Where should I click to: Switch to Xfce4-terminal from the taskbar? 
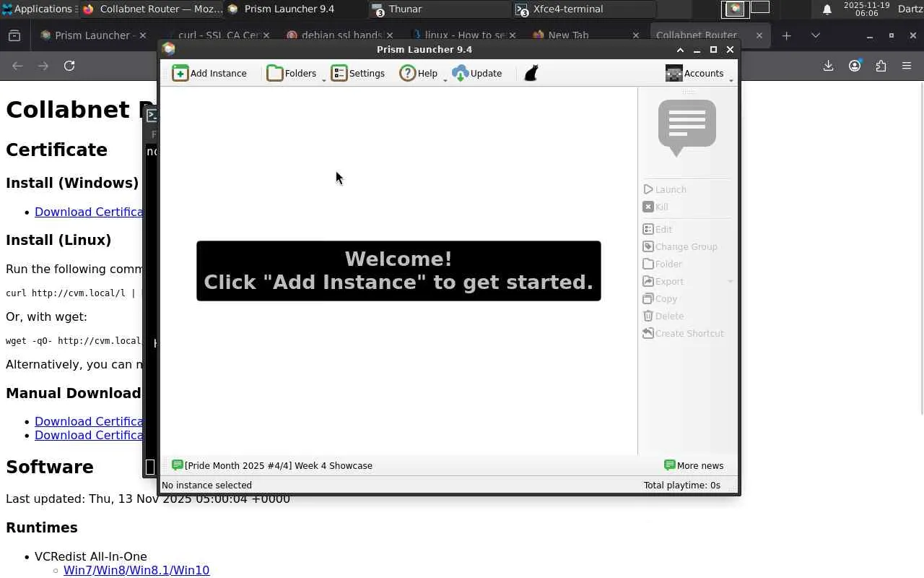(x=585, y=9)
